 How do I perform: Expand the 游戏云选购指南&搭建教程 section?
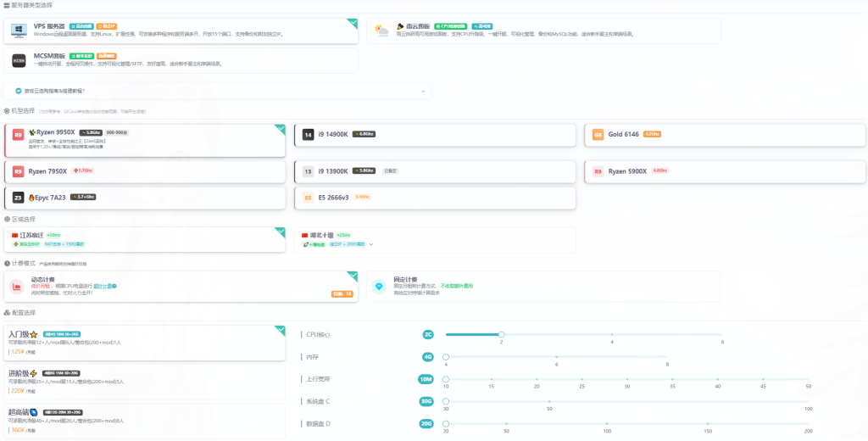click(x=423, y=91)
